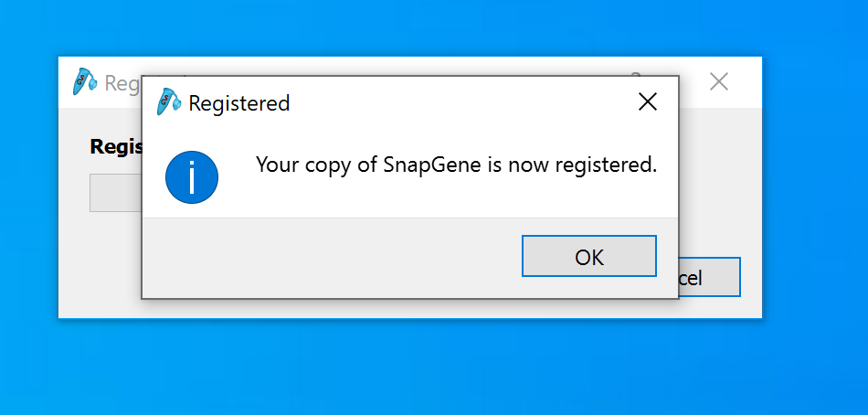Close the background registration window
868x415 pixels.
click(x=719, y=82)
